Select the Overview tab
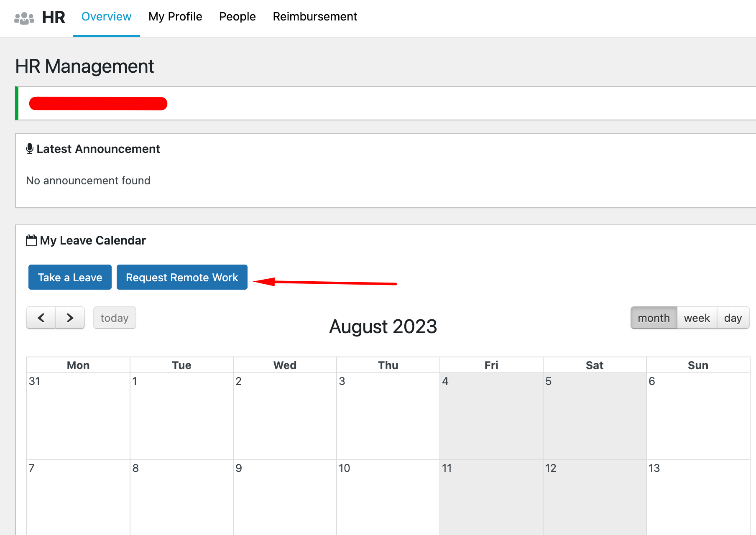 click(106, 17)
